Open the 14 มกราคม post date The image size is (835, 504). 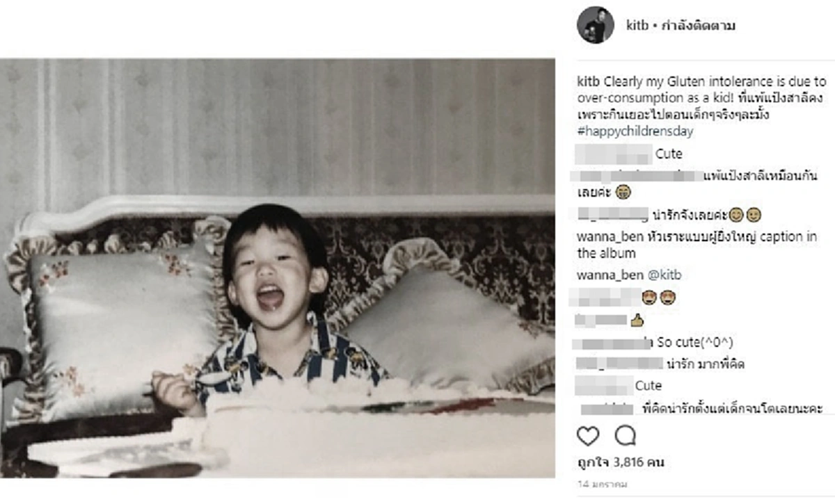click(x=603, y=484)
